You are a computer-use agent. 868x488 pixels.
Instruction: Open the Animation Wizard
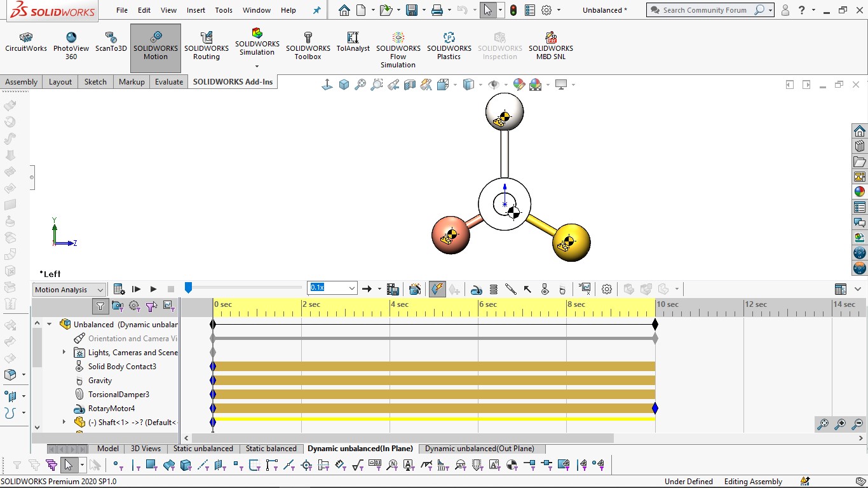415,289
